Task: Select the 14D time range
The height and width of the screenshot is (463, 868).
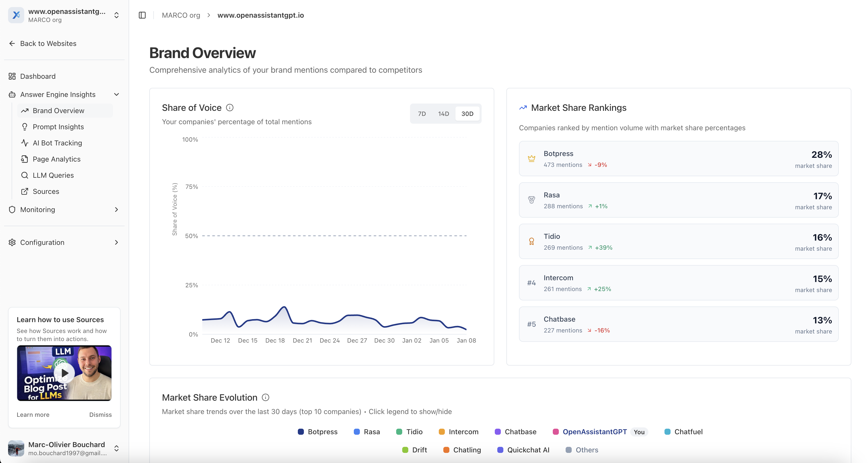Action: [x=443, y=114]
